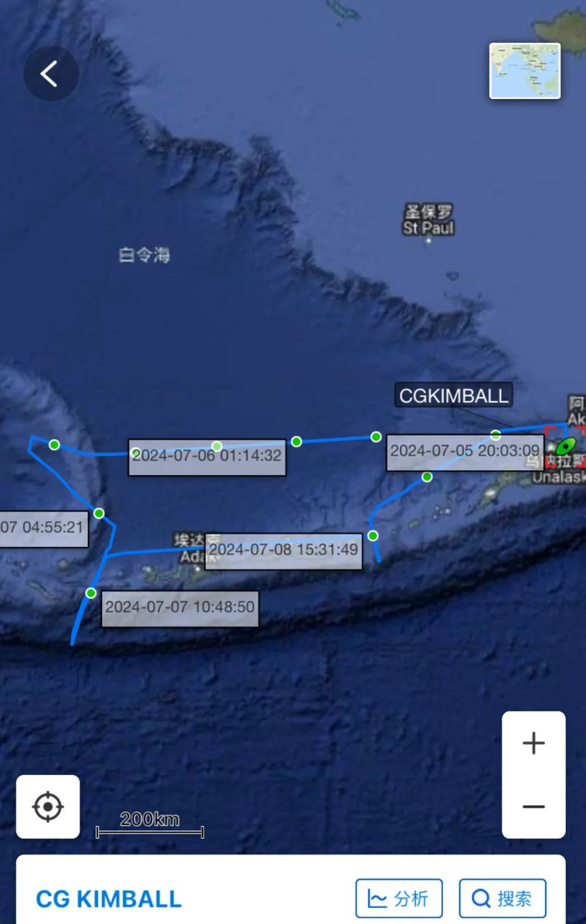Click the CGKIMBALL ship label
Screen dimensions: 586x924
pyautogui.click(x=454, y=395)
